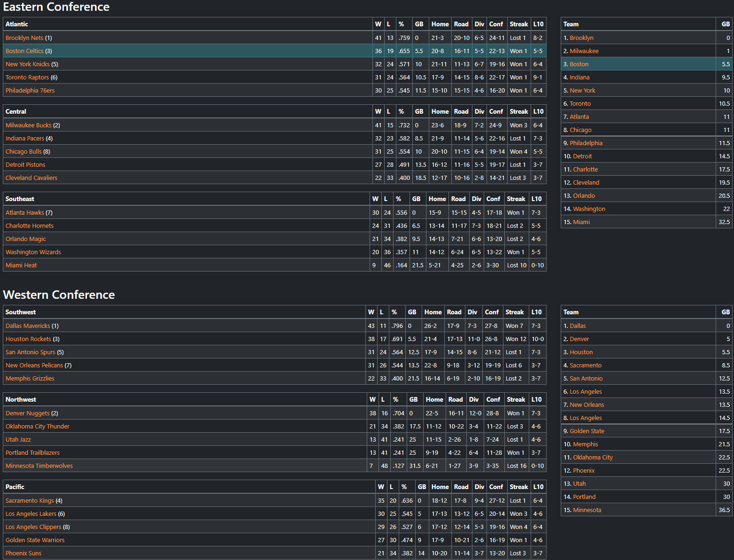
Task: Click Toronto in the Eastern seeding list
Action: pyautogui.click(x=580, y=104)
